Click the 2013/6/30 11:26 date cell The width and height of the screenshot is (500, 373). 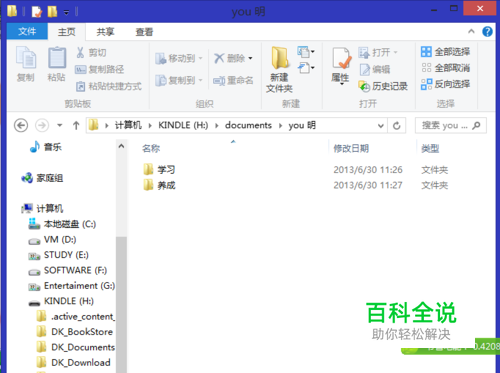368,170
